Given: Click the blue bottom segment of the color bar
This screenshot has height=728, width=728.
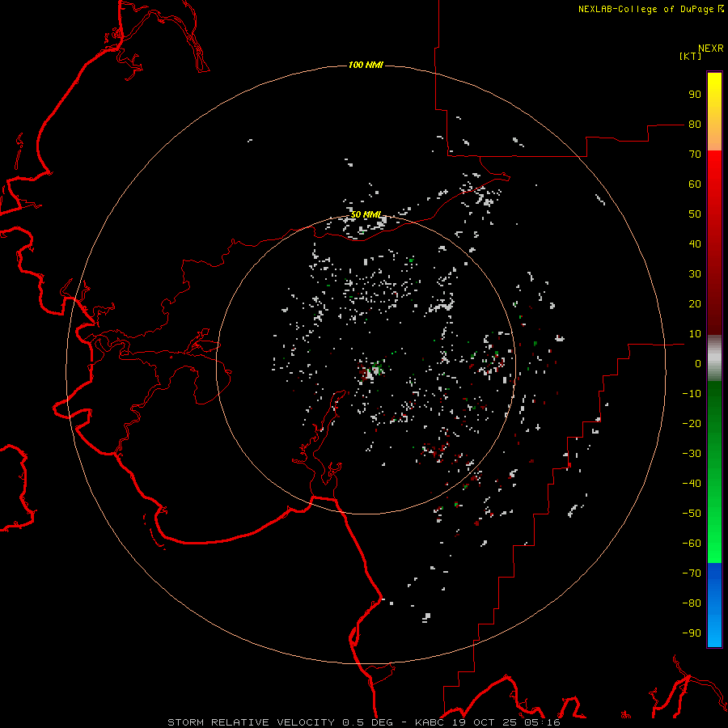Looking at the screenshot, I should [x=714, y=605].
